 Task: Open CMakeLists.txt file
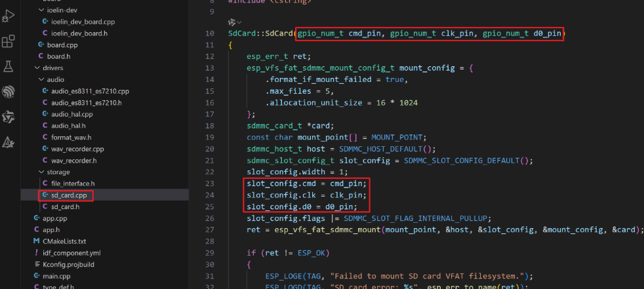click(x=64, y=241)
